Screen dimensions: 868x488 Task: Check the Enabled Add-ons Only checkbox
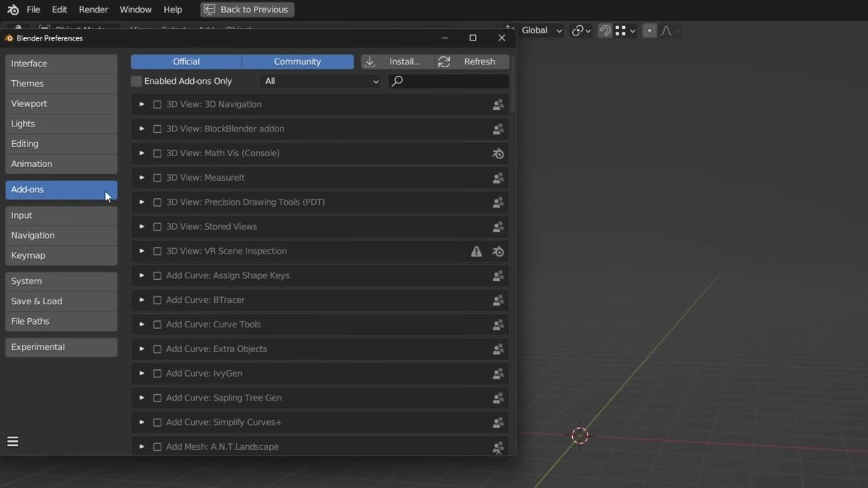pos(136,81)
